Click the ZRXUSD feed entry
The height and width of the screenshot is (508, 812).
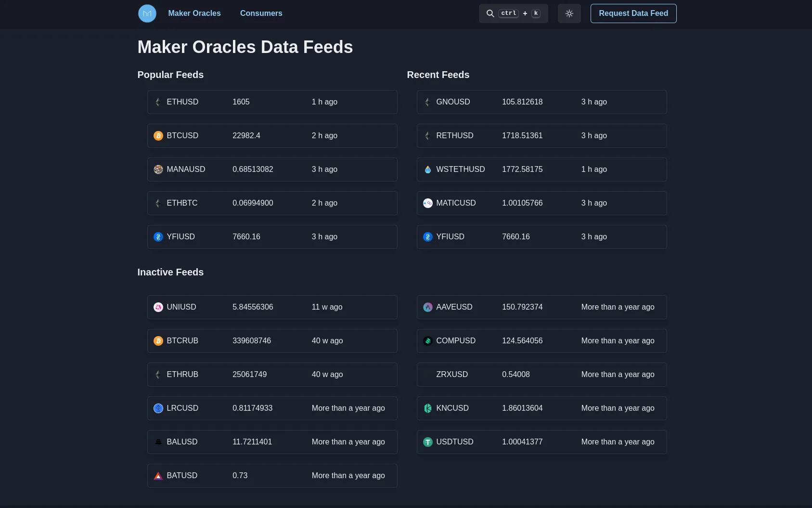[x=541, y=375]
